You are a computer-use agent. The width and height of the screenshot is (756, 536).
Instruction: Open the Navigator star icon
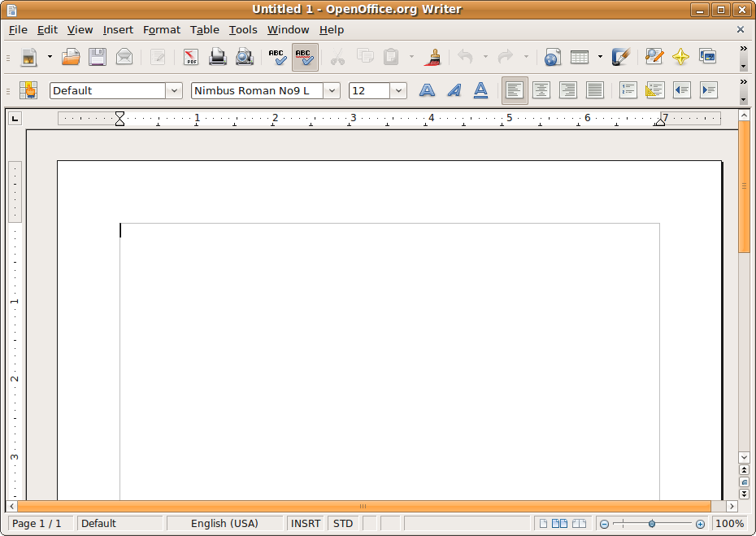680,57
